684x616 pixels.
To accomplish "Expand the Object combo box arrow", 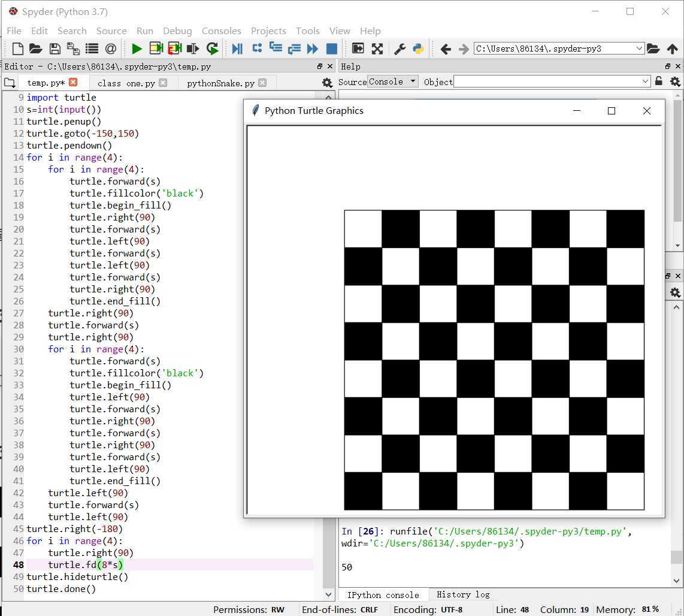I will click(x=645, y=81).
